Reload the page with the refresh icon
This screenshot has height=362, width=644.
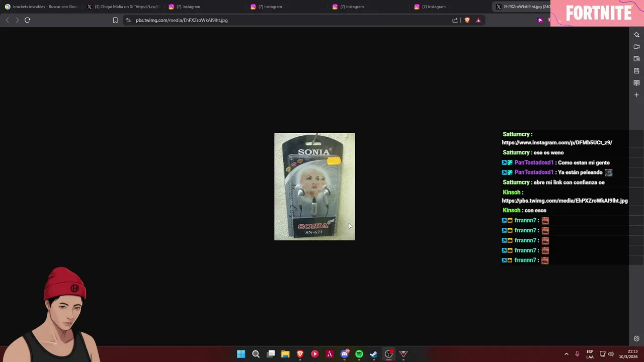point(27,20)
